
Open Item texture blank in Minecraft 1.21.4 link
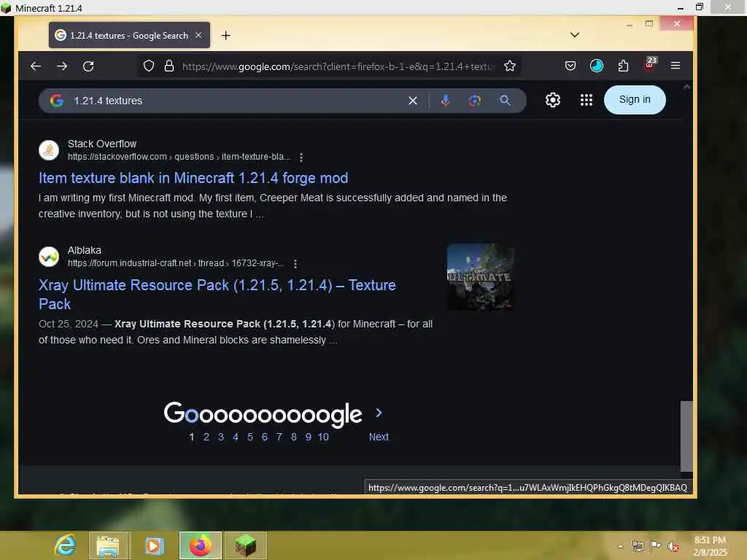point(193,178)
